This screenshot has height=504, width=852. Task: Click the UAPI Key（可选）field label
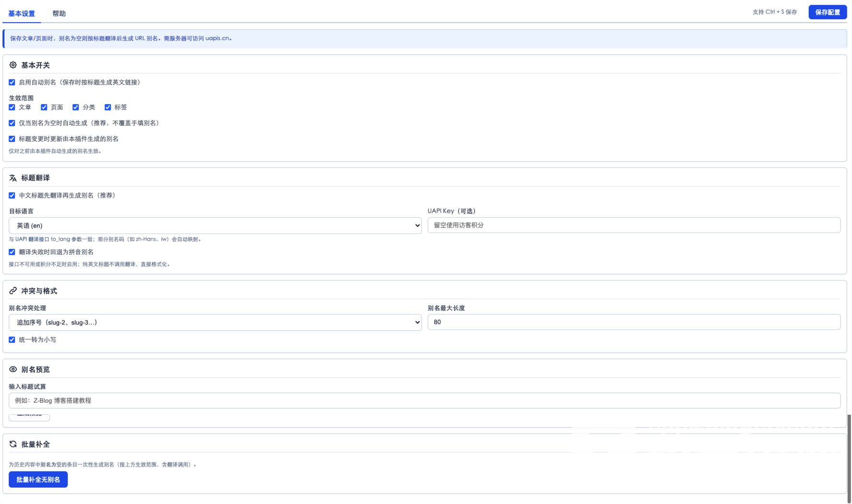(452, 211)
